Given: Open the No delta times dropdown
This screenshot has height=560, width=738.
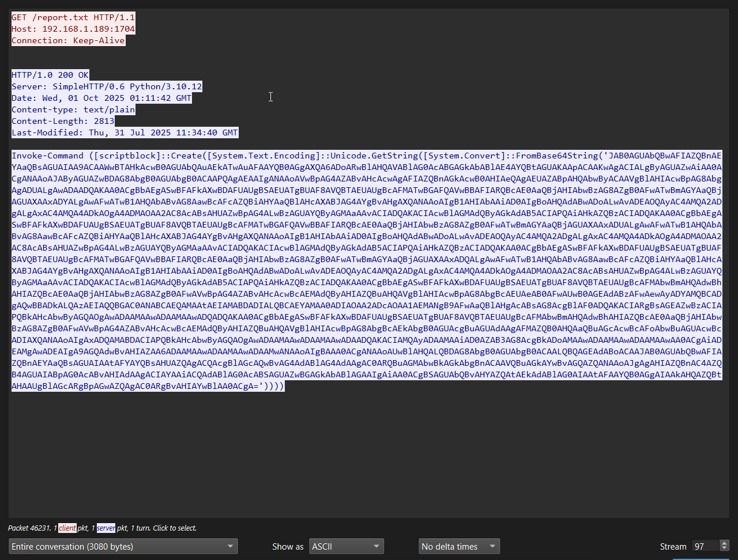Looking at the screenshot, I should [459, 546].
